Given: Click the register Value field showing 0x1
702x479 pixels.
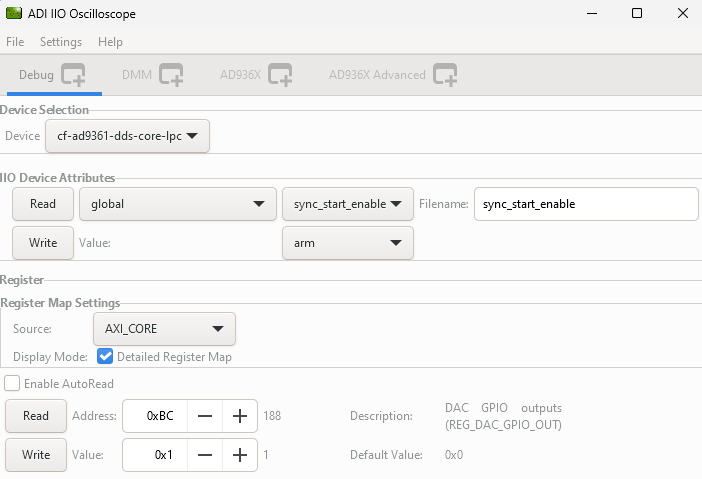Looking at the screenshot, I should [155, 455].
